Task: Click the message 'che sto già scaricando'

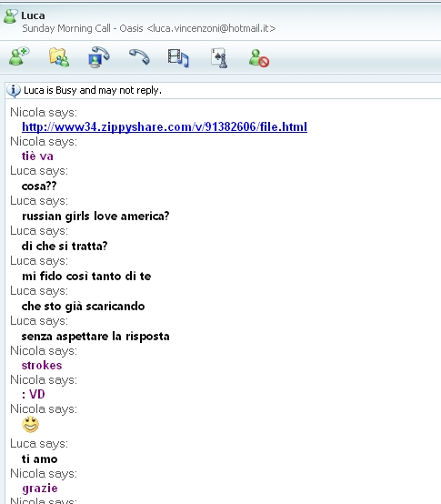Action: 83,307
